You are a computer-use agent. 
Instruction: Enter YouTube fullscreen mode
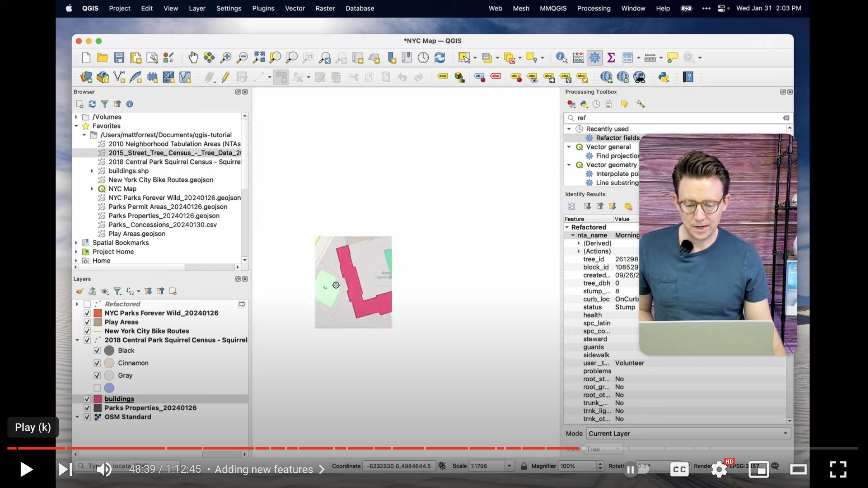pos(838,469)
